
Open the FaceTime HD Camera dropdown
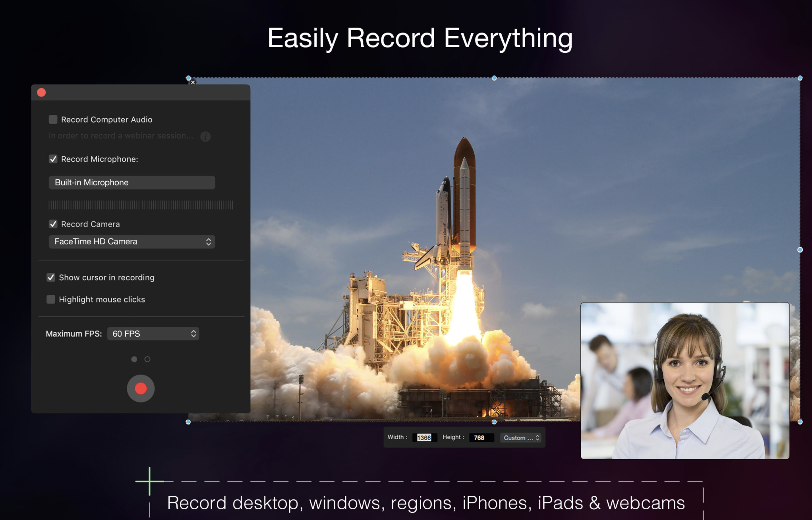tap(130, 241)
